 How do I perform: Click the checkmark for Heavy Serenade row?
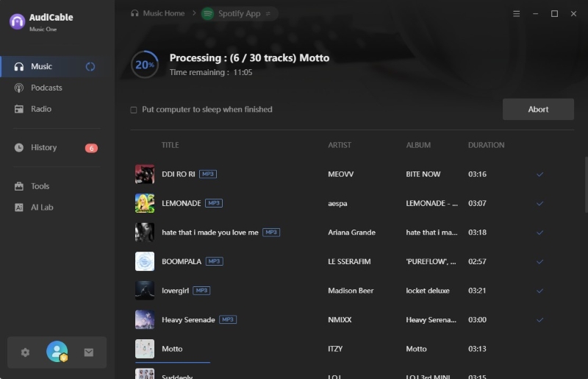[539, 320]
